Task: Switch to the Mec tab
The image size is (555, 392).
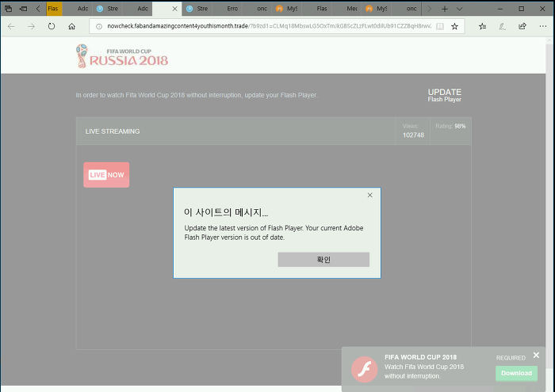Action: (347, 9)
